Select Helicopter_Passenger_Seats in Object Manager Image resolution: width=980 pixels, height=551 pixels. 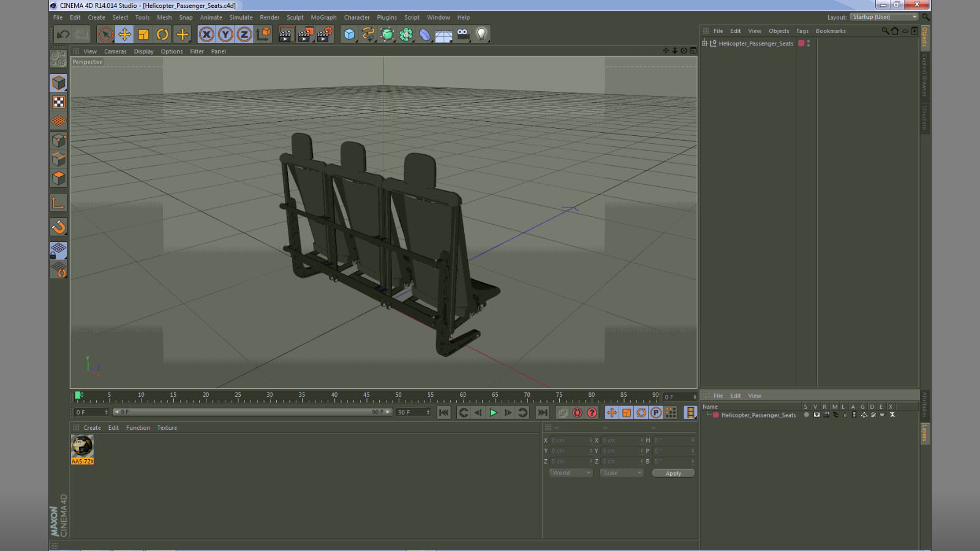click(x=756, y=43)
